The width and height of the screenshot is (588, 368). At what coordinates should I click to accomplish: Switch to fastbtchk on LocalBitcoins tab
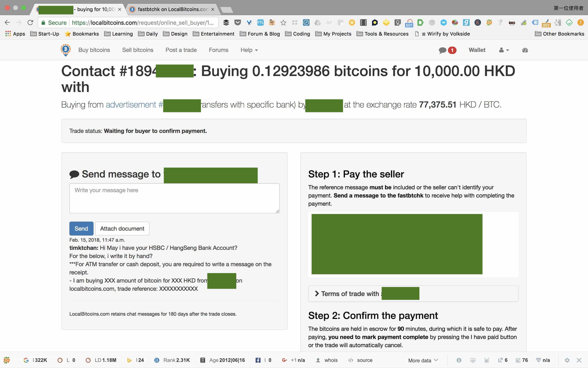[x=173, y=9]
